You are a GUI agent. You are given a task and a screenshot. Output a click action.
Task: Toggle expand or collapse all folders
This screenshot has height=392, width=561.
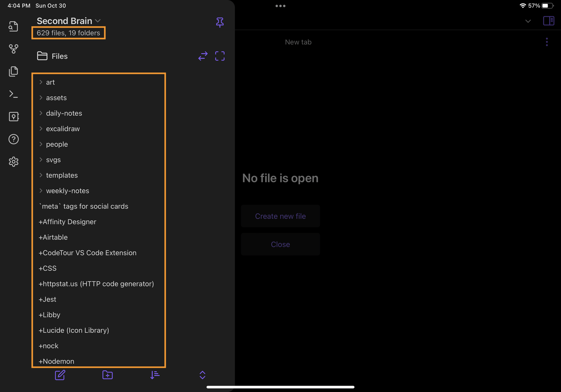pos(202,375)
